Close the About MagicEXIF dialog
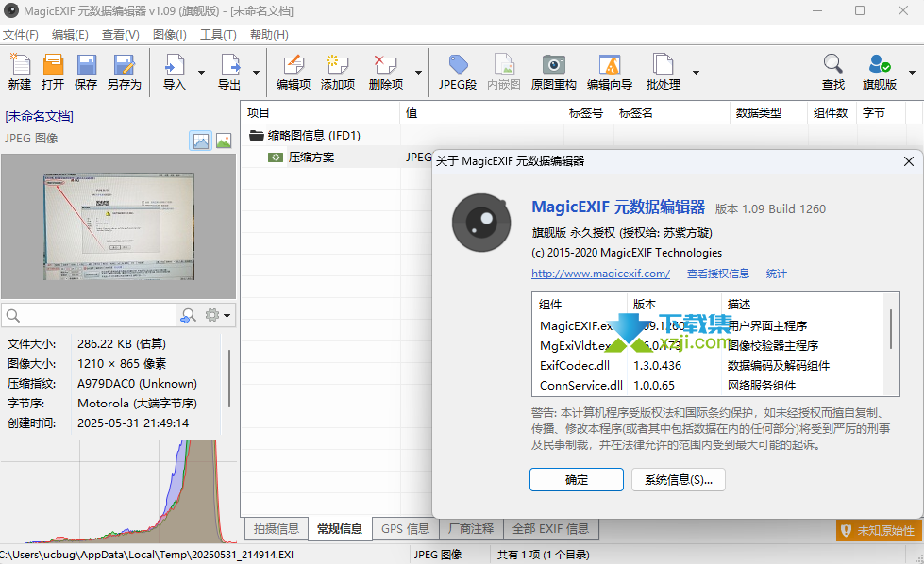This screenshot has height=564, width=924. (909, 161)
